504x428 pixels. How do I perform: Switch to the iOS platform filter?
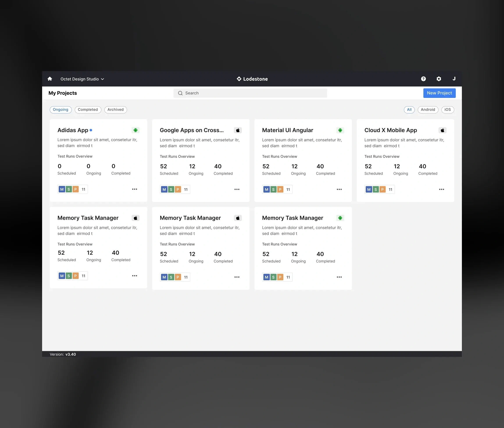447,110
